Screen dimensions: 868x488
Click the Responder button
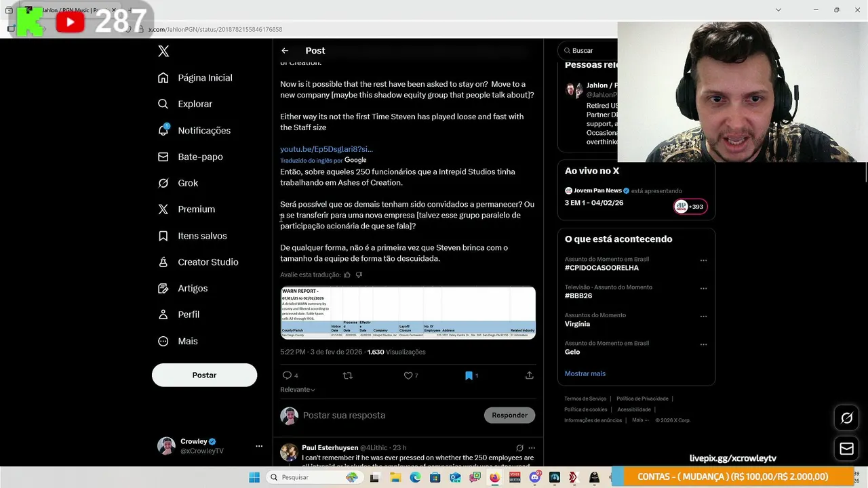pyautogui.click(x=509, y=415)
